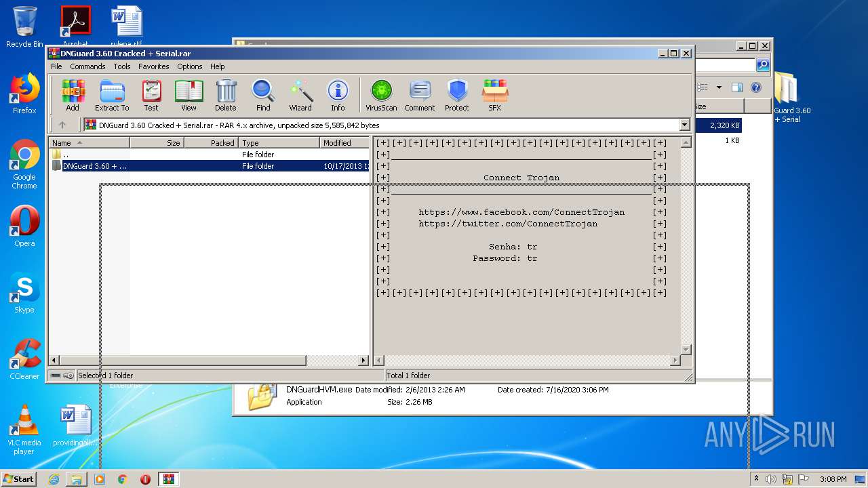Open Explorer window help icon
Viewport: 868px width, 488px height.
click(756, 87)
